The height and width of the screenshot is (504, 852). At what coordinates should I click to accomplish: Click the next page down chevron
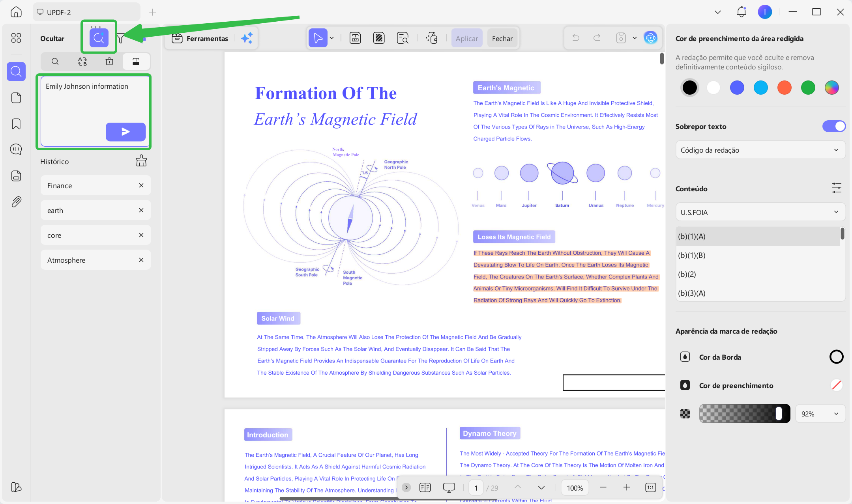coord(541,488)
